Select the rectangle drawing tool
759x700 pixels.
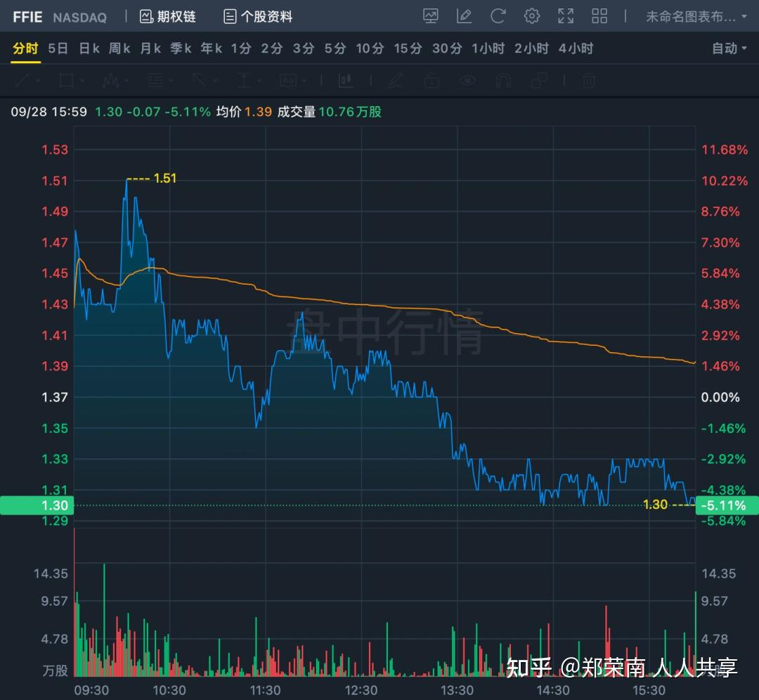[x=65, y=81]
